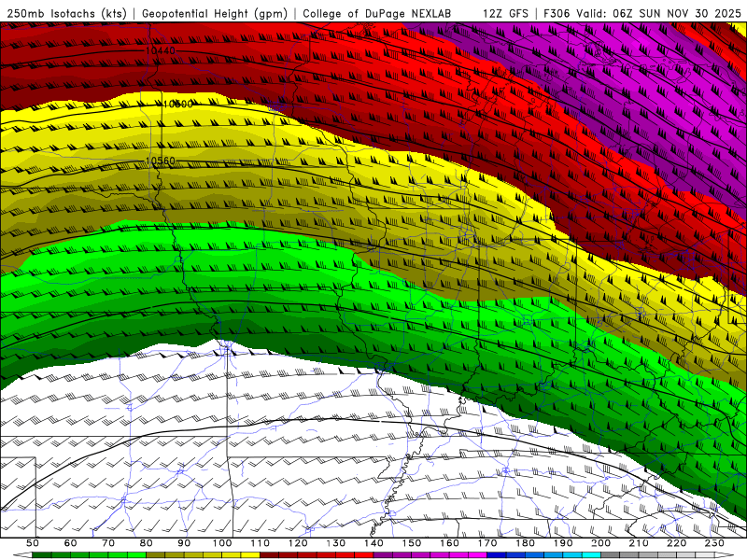Click the 100 tick label on color scale
The image size is (747, 560).
click(222, 543)
